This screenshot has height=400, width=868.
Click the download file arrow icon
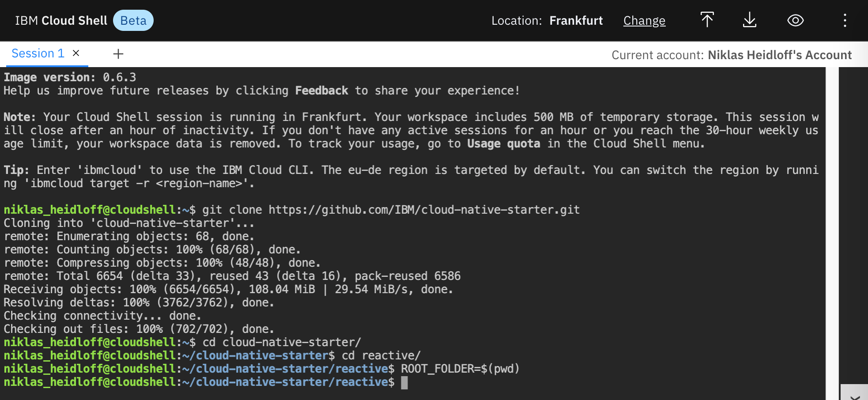tap(749, 20)
